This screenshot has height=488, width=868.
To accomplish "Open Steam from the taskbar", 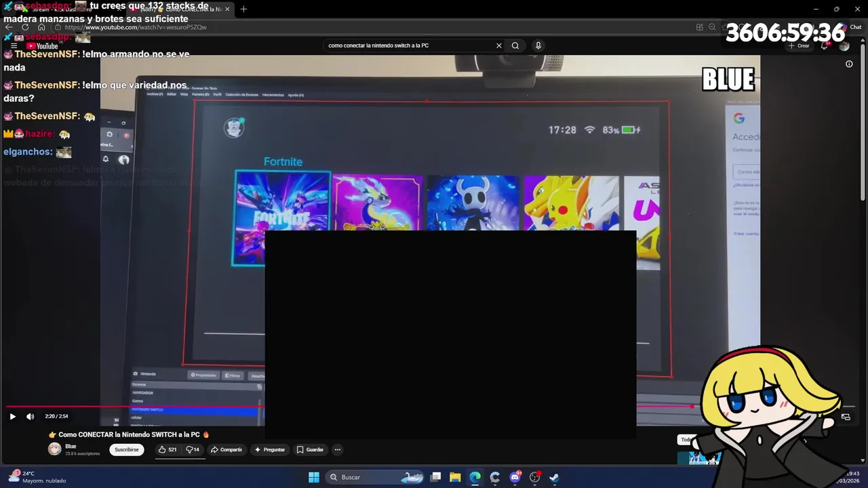I will pyautogui.click(x=554, y=477).
